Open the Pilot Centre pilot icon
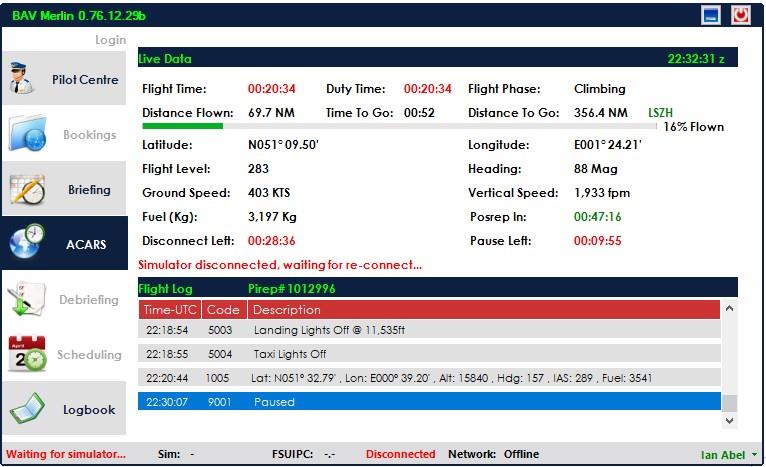The image size is (766, 467). (21, 79)
